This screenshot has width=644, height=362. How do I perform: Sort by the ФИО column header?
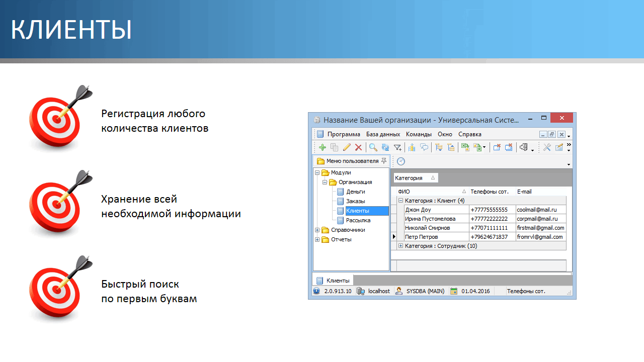[432, 192]
